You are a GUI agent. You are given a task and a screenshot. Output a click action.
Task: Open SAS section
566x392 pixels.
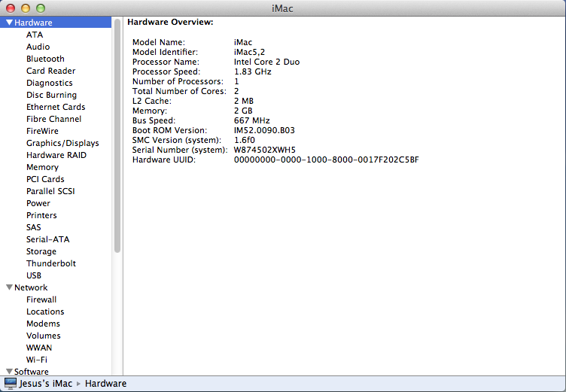tap(34, 227)
